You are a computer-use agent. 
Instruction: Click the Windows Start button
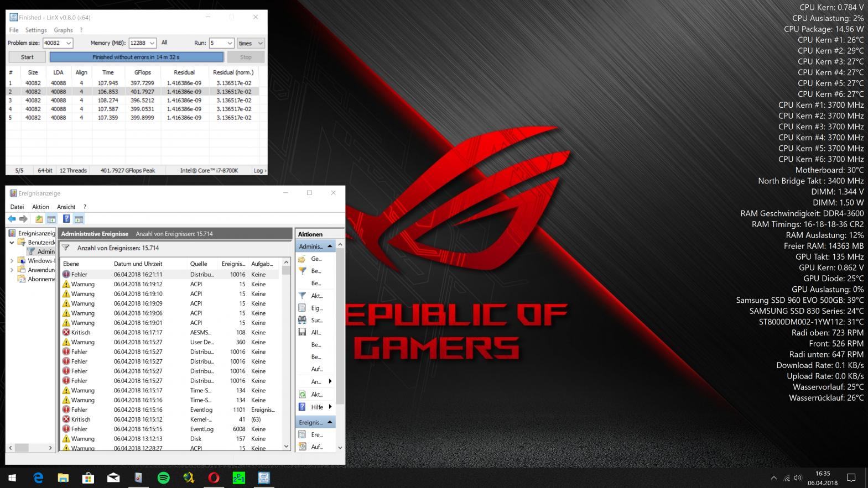(x=12, y=477)
